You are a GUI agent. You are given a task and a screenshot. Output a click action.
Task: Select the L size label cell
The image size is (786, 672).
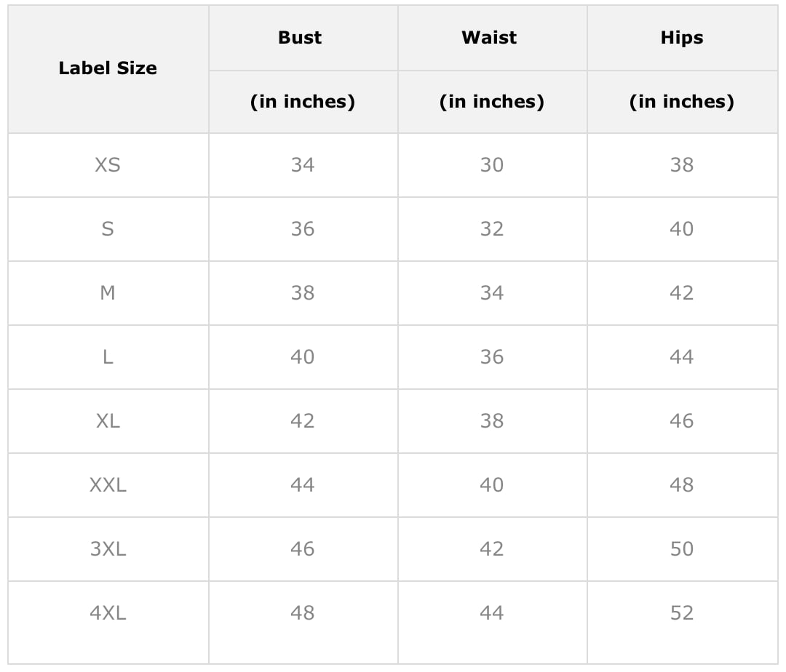(x=108, y=357)
